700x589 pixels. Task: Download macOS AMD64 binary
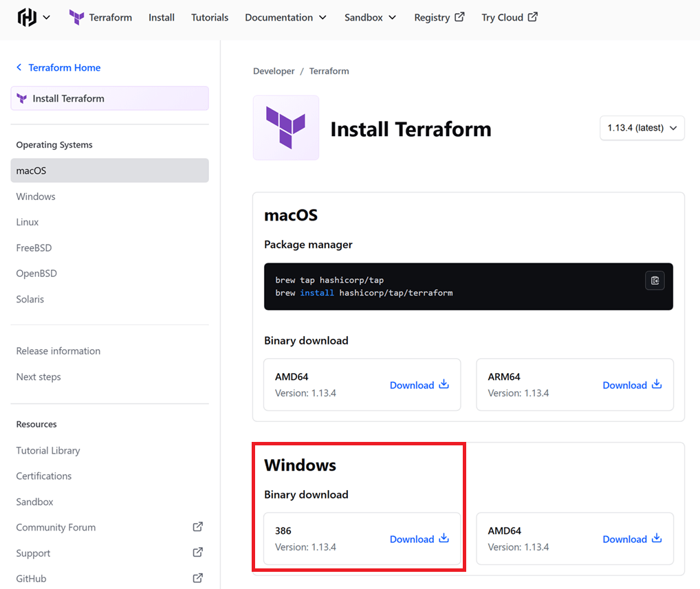(x=419, y=385)
